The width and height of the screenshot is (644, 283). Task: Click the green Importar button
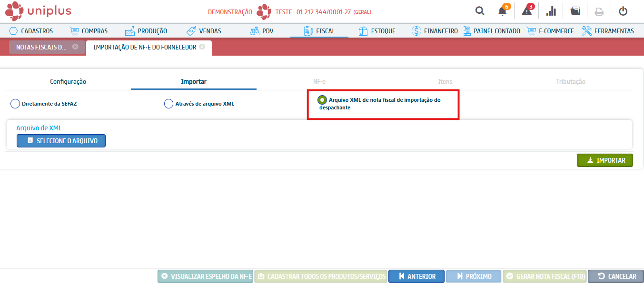604,160
